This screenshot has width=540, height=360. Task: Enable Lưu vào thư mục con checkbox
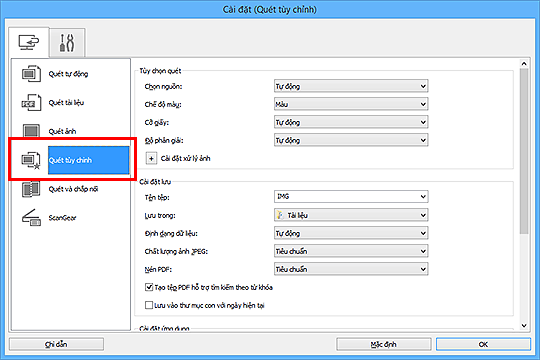pos(149,305)
